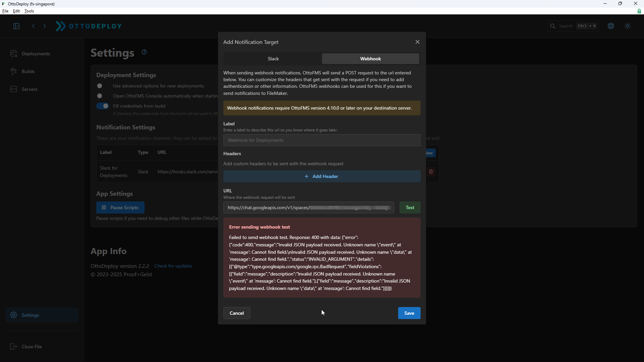Screen dimensions: 644x362
Task: Save the notification target
Action: pos(409,313)
